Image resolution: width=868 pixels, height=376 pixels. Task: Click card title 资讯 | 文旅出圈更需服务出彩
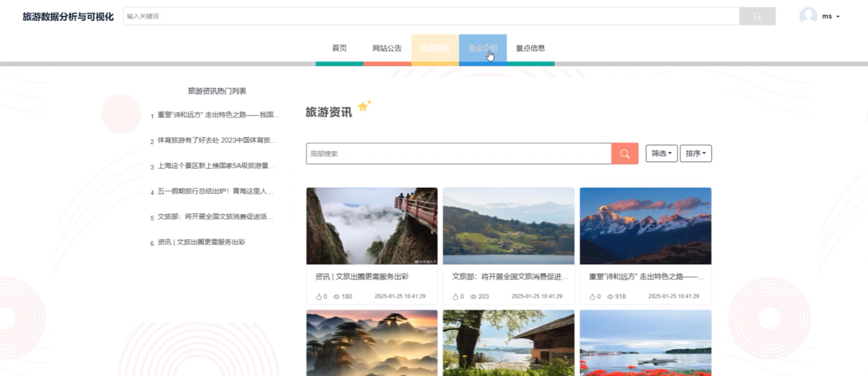(361, 276)
